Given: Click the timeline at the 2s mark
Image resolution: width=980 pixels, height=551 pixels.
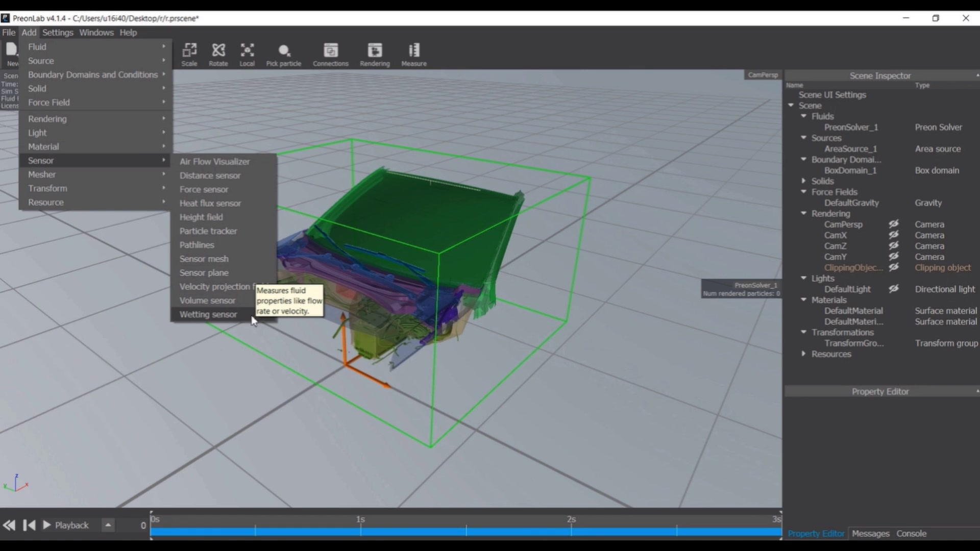Looking at the screenshot, I should coord(571,531).
